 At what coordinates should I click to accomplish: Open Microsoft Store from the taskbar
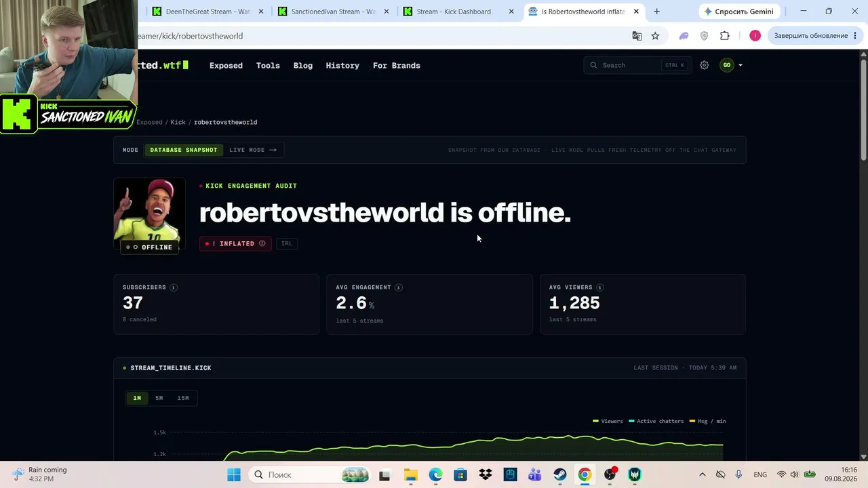pos(460,474)
